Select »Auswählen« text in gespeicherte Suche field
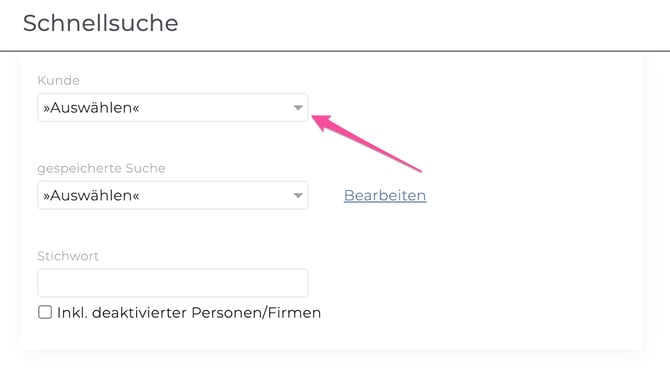This screenshot has width=670, height=374. click(x=91, y=195)
